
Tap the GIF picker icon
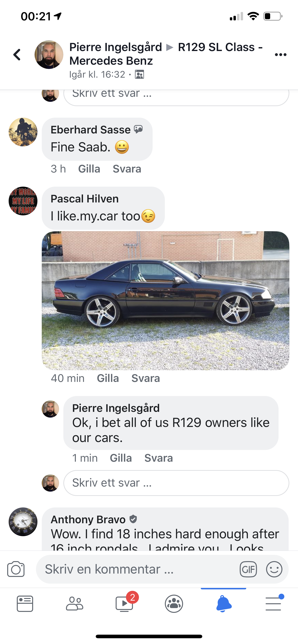(248, 569)
